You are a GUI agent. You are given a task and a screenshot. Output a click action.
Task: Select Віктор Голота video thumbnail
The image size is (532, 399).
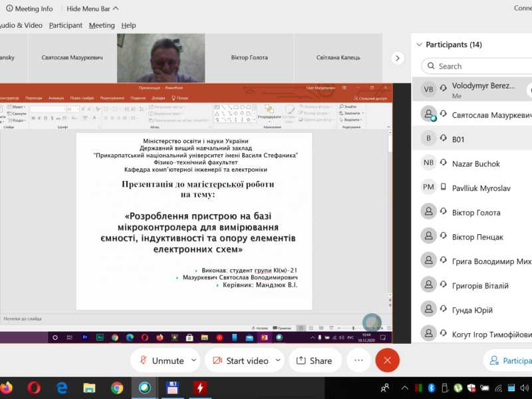tap(249, 58)
